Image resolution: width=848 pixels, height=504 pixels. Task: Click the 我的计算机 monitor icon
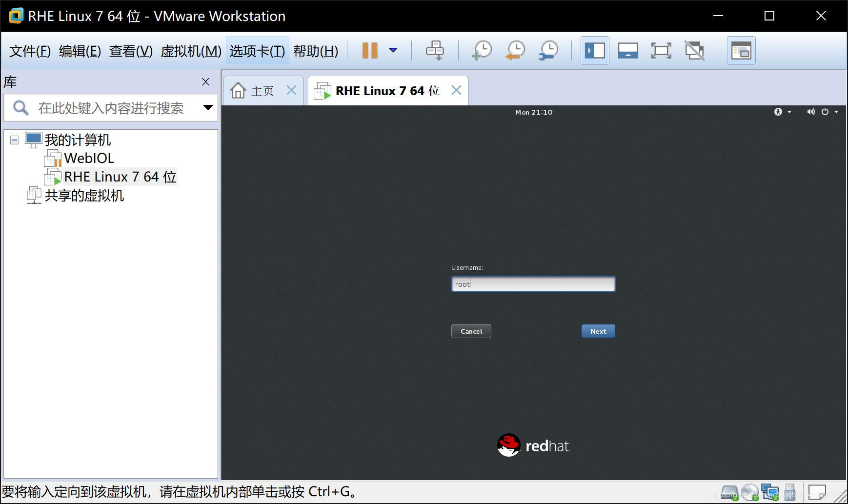click(34, 140)
